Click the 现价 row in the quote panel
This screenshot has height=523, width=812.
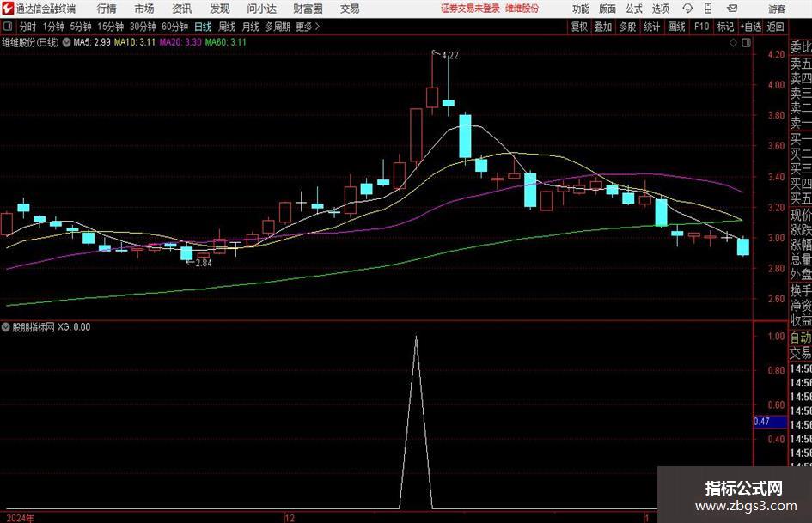pyautogui.click(x=801, y=215)
